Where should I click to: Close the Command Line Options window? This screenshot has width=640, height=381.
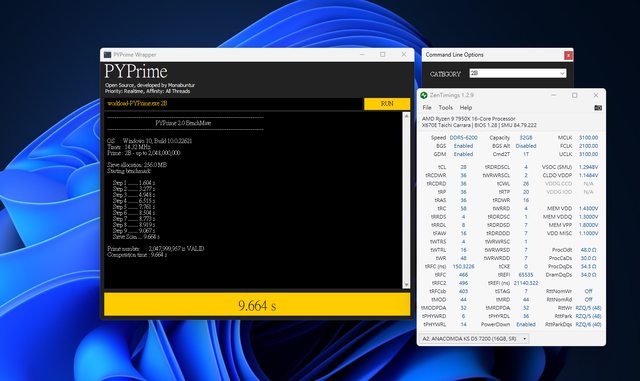click(568, 55)
